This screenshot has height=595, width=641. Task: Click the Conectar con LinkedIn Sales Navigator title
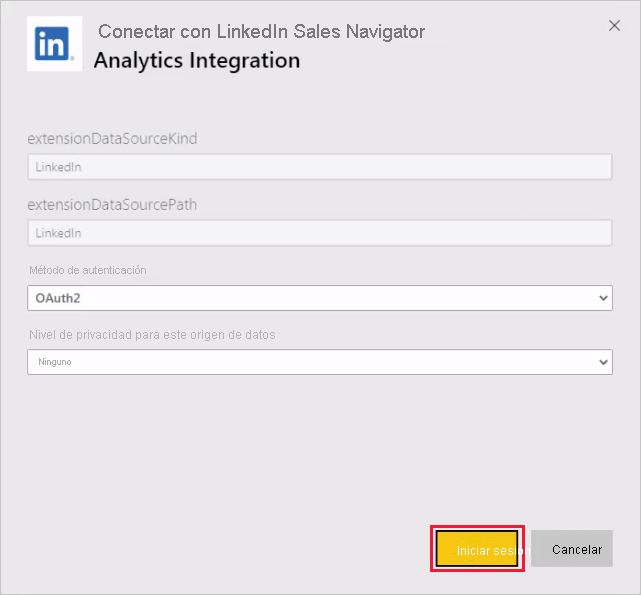(262, 31)
